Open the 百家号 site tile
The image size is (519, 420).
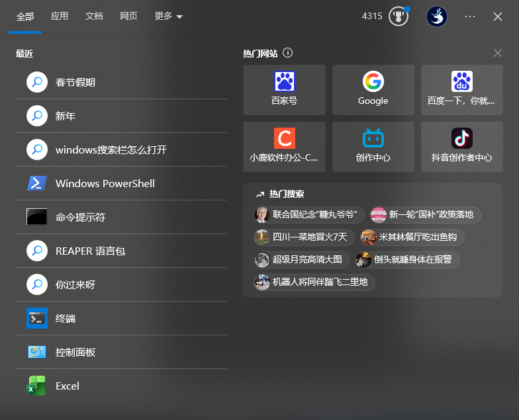pyautogui.click(x=285, y=90)
